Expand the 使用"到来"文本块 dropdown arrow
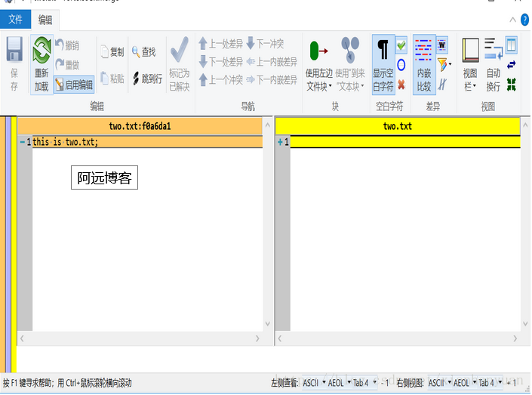This screenshot has width=532, height=395. (x=362, y=86)
